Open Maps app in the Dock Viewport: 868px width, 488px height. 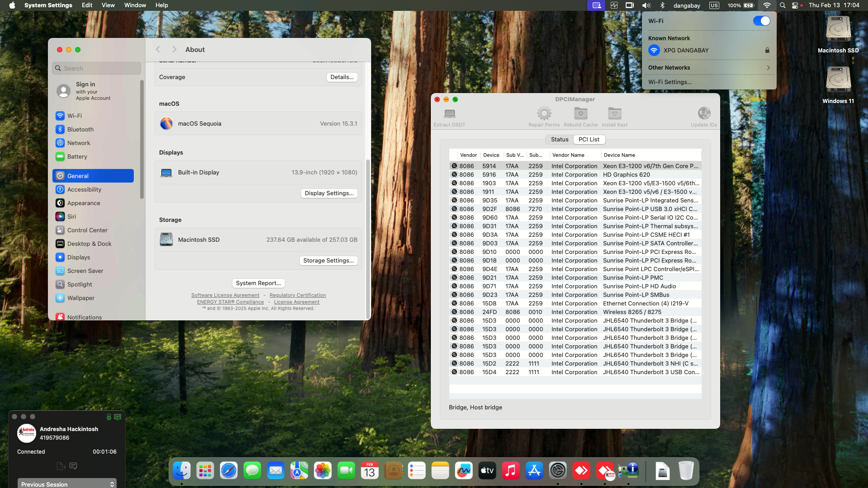[299, 471]
